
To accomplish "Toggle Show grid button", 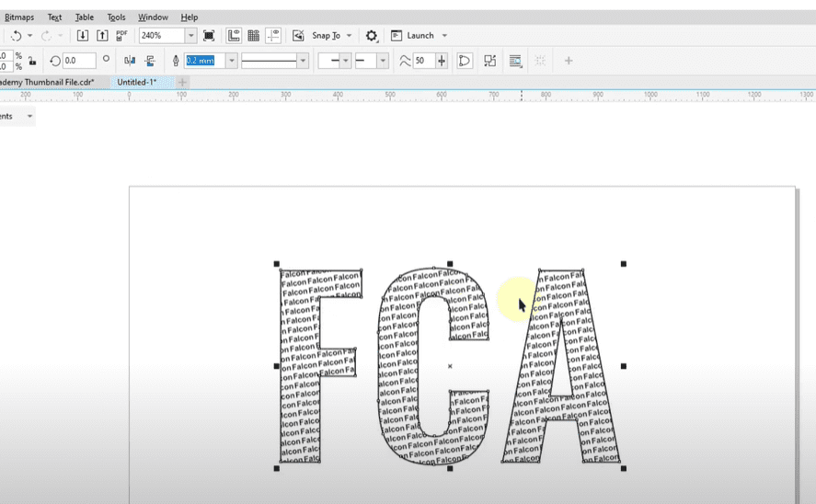I will [253, 36].
